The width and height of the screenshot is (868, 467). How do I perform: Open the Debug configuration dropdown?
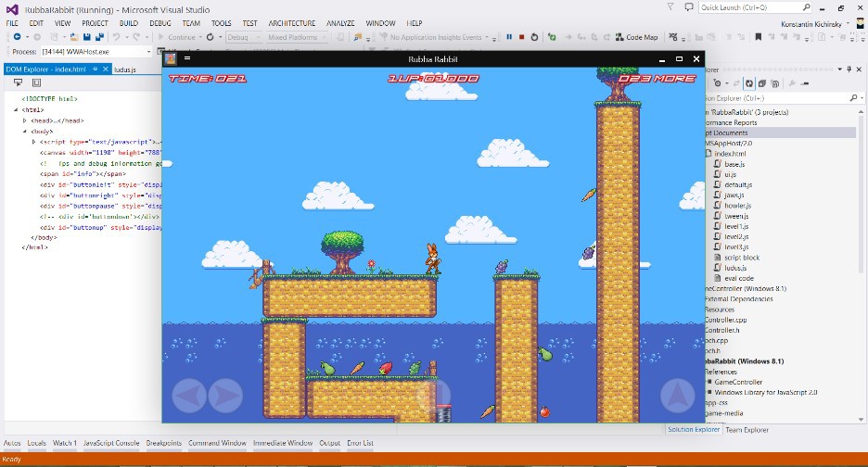pos(244,37)
